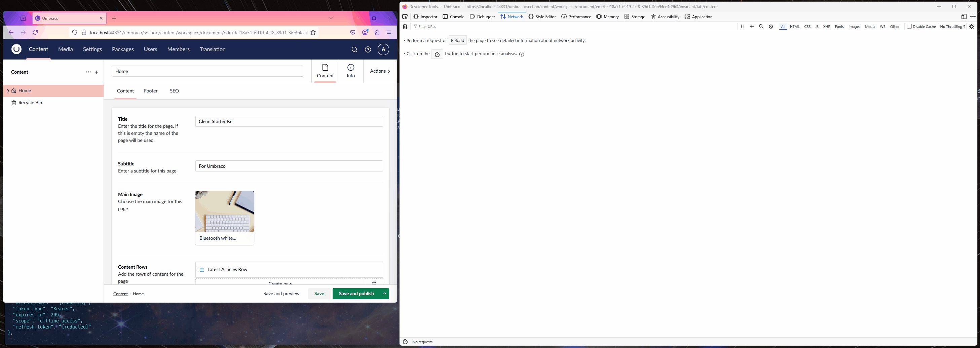Pause network recording
This screenshot has height=348, width=980.
coord(742,27)
